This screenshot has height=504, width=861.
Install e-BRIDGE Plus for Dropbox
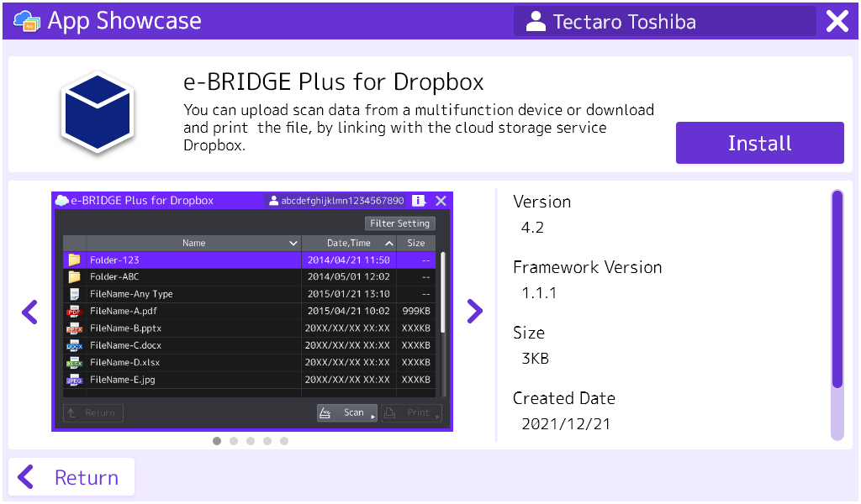click(759, 143)
